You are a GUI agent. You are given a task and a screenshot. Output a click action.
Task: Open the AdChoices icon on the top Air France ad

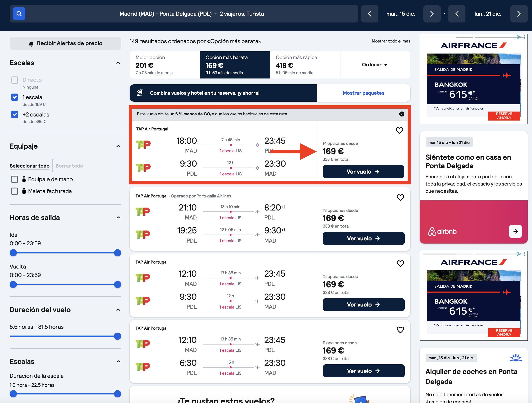519,37
